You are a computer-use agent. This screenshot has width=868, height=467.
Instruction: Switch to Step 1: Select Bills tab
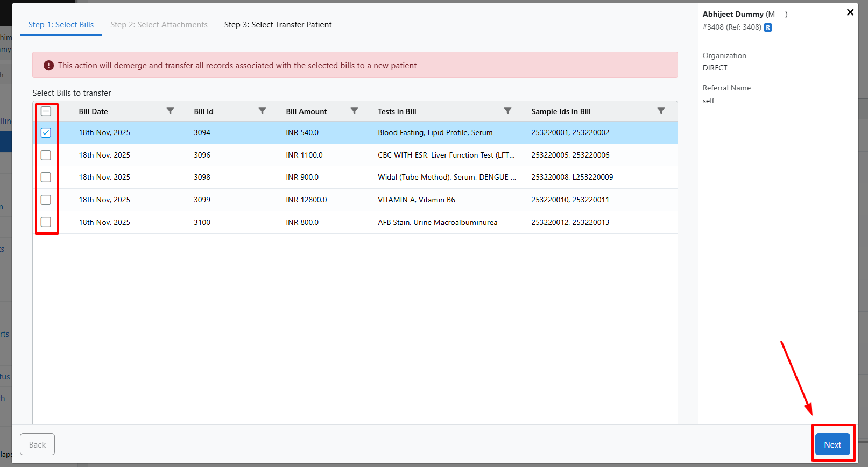coord(61,25)
